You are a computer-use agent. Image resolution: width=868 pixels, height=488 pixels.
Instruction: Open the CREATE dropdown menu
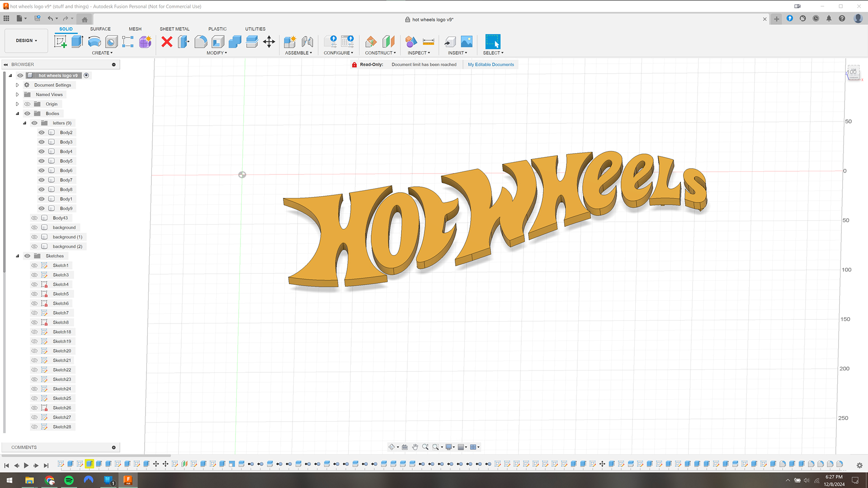[x=102, y=53]
